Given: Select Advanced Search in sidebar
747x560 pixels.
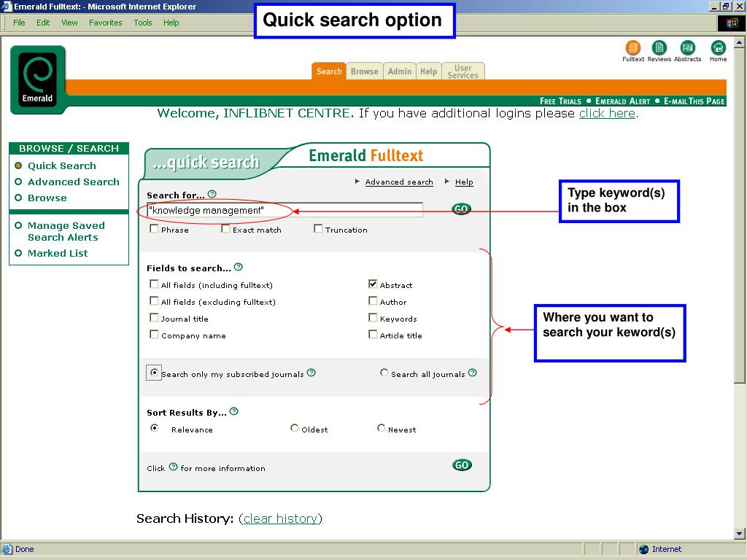Looking at the screenshot, I should tap(74, 182).
